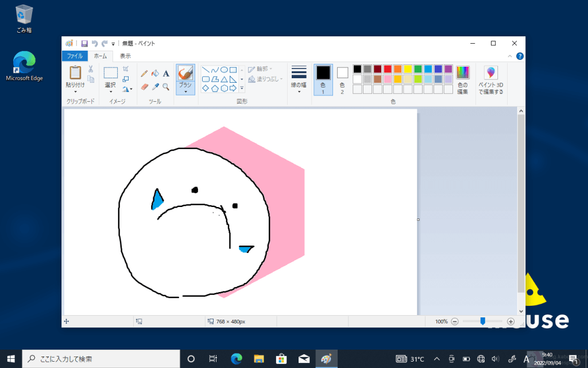Select the Eraser tool
The height and width of the screenshot is (368, 588).
[144, 87]
